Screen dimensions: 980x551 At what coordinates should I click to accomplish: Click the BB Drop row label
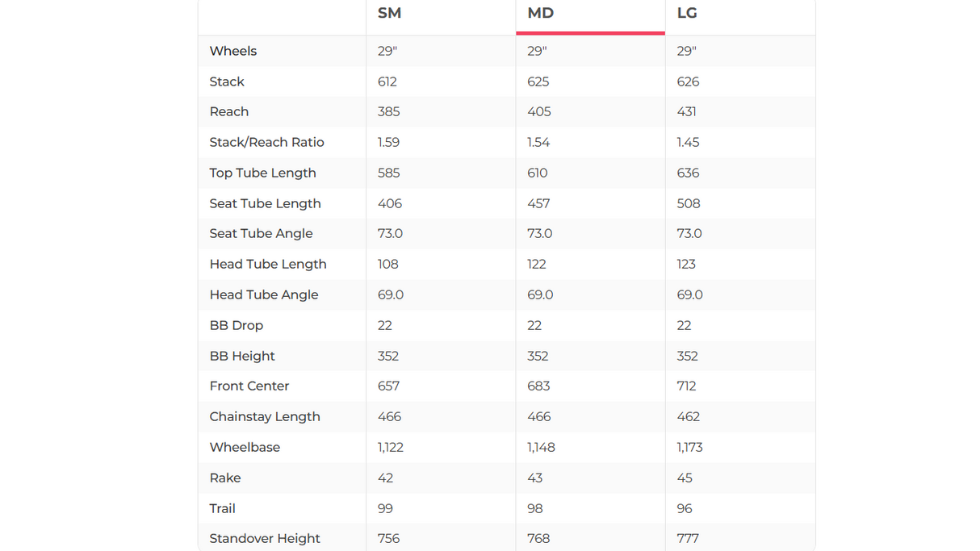coord(236,325)
